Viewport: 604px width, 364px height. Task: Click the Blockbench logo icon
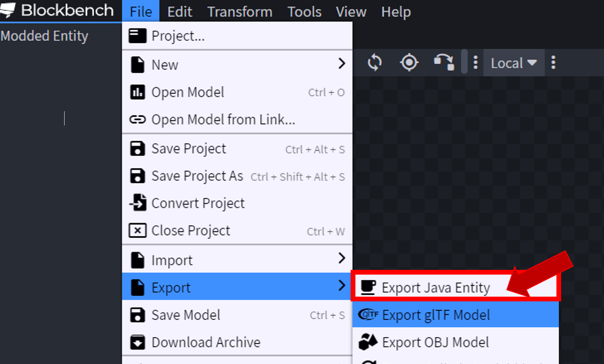[x=8, y=11]
